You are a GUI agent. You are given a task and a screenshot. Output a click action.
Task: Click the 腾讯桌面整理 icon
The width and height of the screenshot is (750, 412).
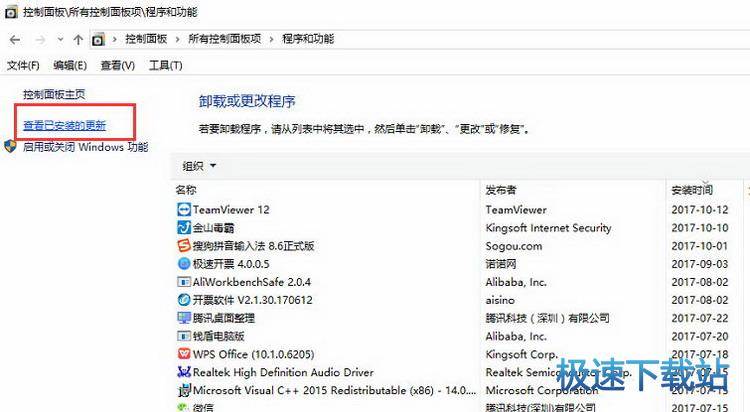pyautogui.click(x=184, y=318)
